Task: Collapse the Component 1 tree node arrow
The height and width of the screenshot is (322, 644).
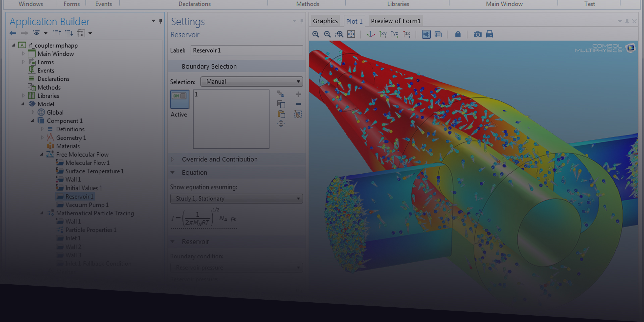Action: [32, 121]
